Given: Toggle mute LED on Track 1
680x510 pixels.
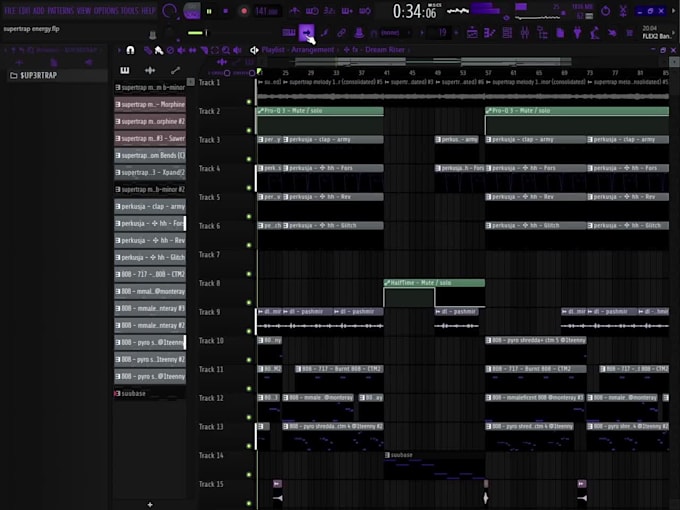Looking at the screenshot, I should [x=249, y=102].
